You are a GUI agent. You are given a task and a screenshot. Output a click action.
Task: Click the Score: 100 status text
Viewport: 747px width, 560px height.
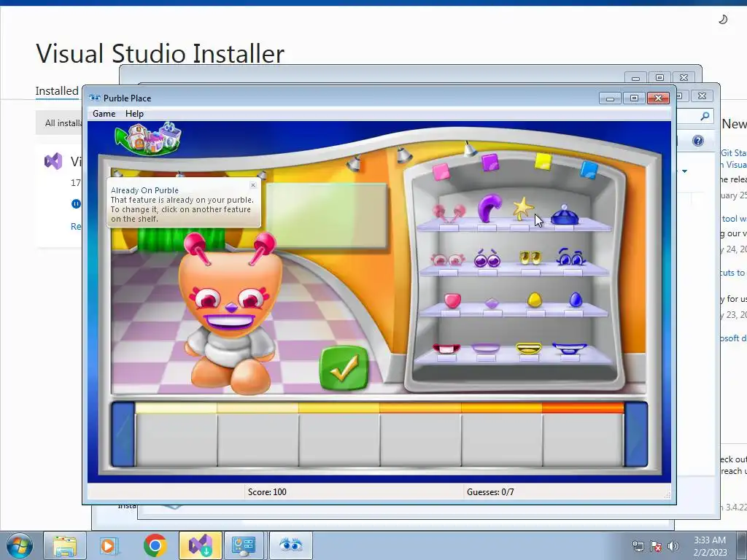point(267,492)
